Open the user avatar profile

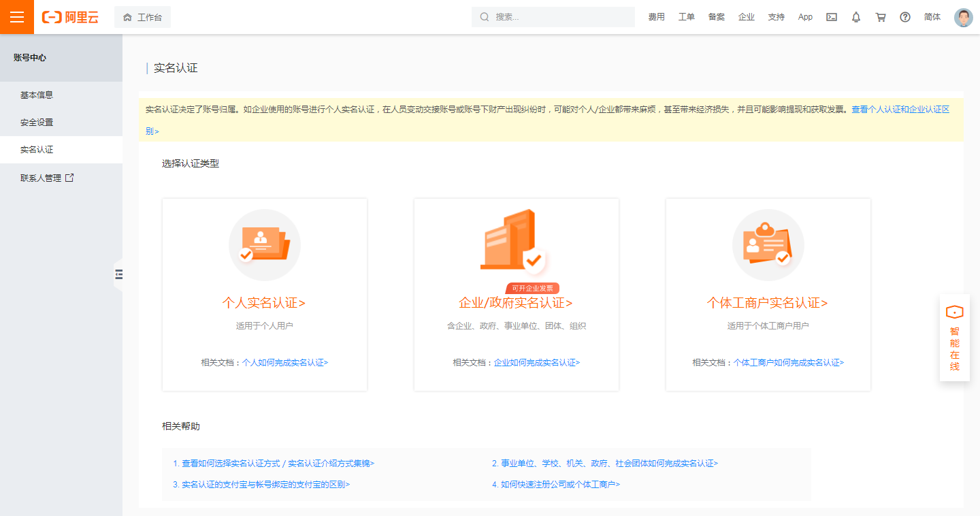pyautogui.click(x=963, y=17)
